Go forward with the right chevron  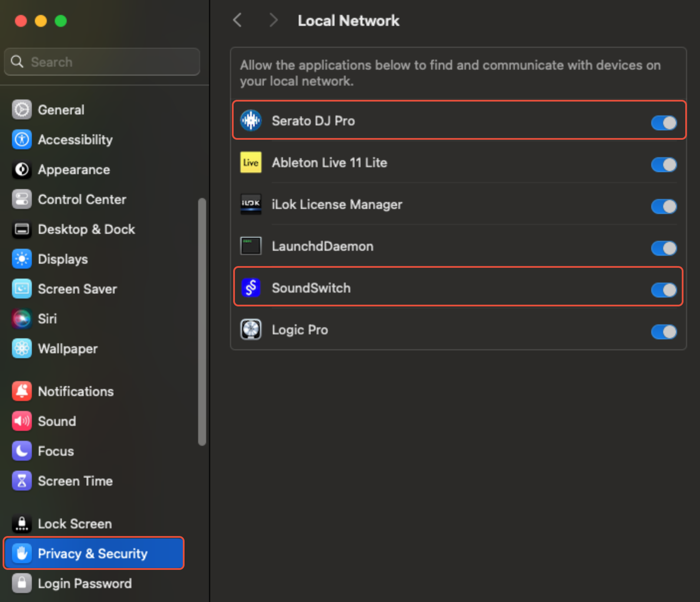click(x=273, y=20)
